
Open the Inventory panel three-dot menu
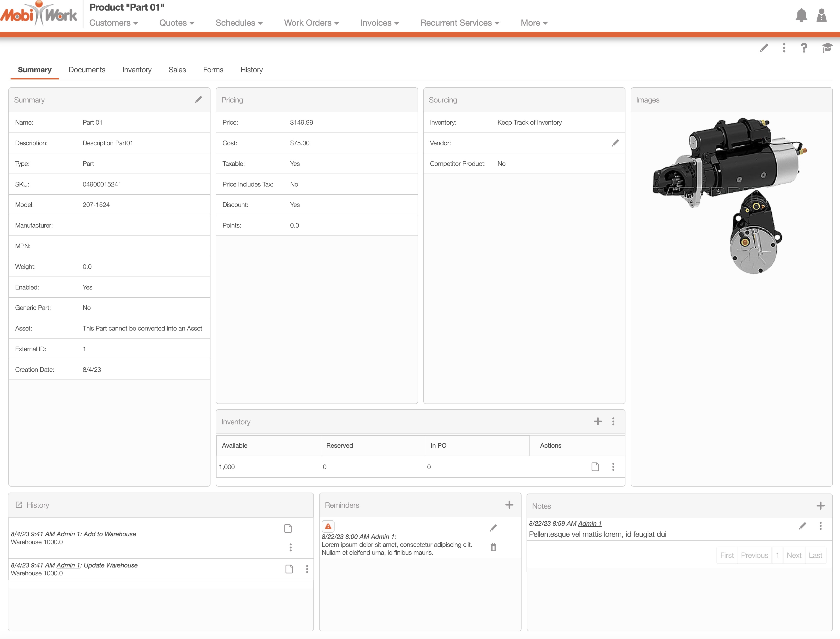coord(613,422)
